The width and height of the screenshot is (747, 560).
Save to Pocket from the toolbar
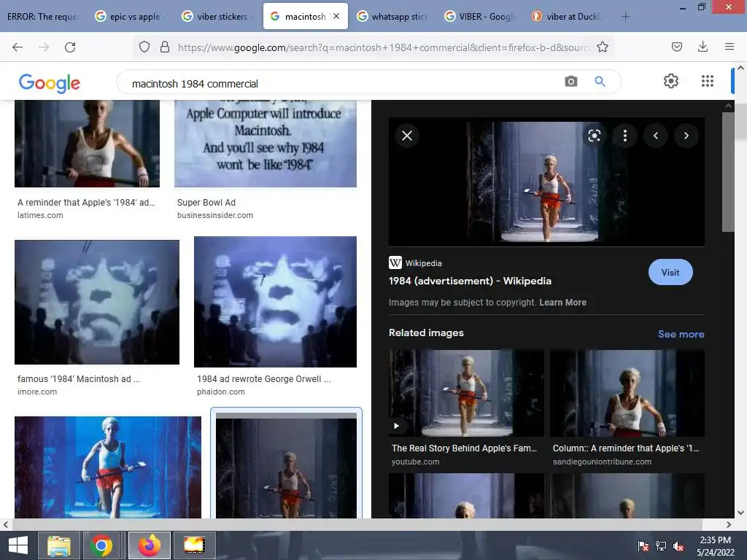(676, 47)
